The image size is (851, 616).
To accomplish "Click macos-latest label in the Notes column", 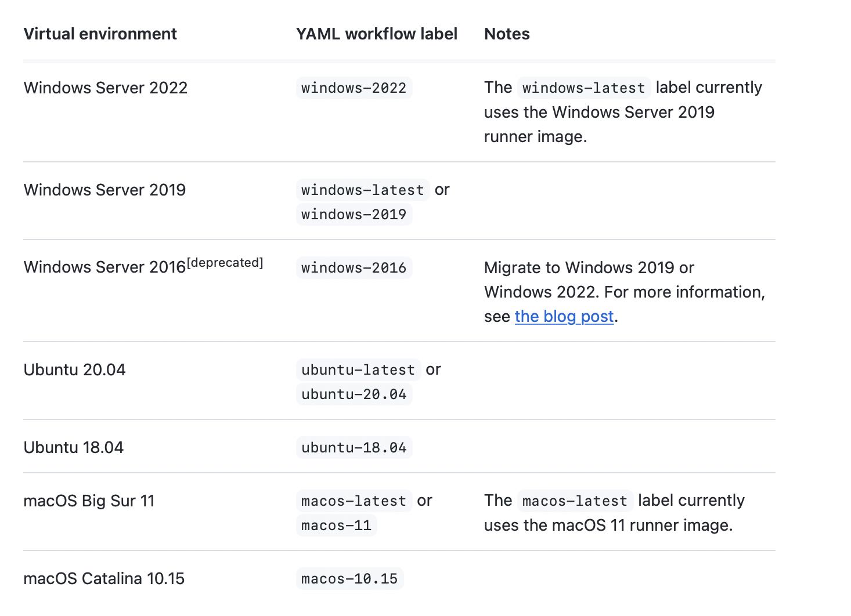I will 575,501.
